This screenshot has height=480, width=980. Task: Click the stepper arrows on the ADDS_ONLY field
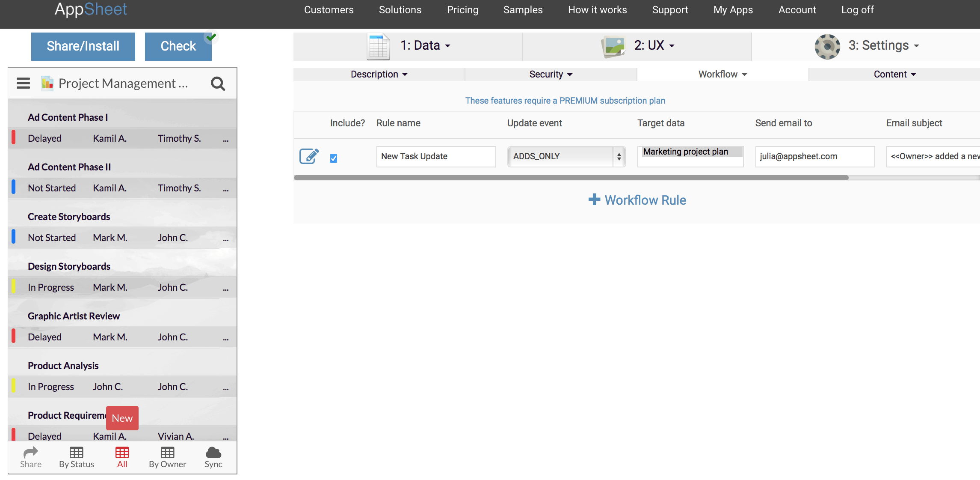click(619, 156)
